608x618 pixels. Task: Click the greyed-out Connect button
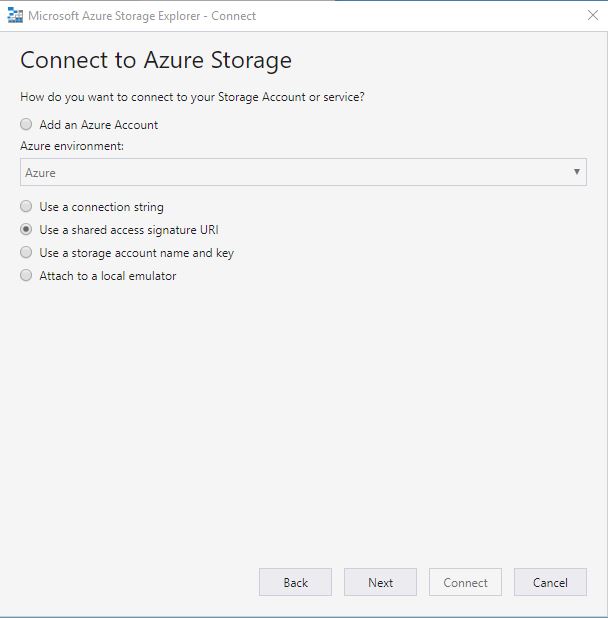click(465, 582)
